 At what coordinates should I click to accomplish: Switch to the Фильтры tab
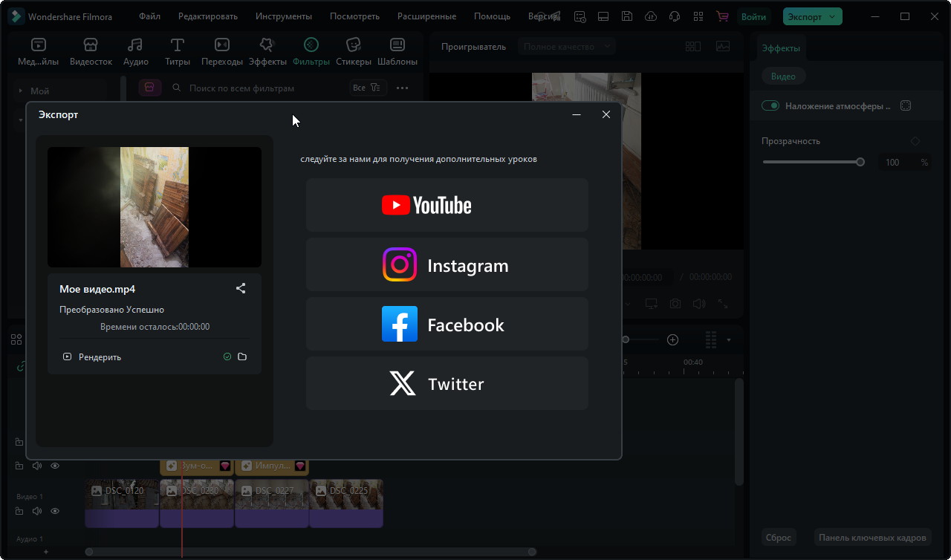[311, 52]
